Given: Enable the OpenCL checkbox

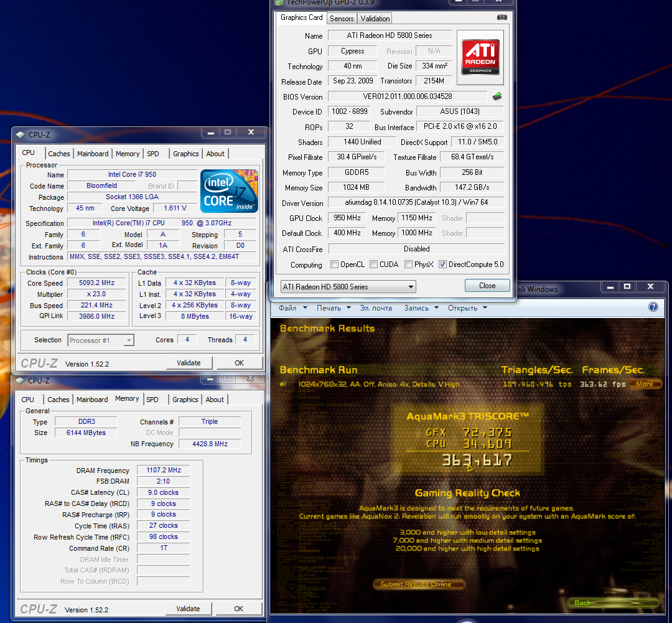Looking at the screenshot, I should pos(334,265).
